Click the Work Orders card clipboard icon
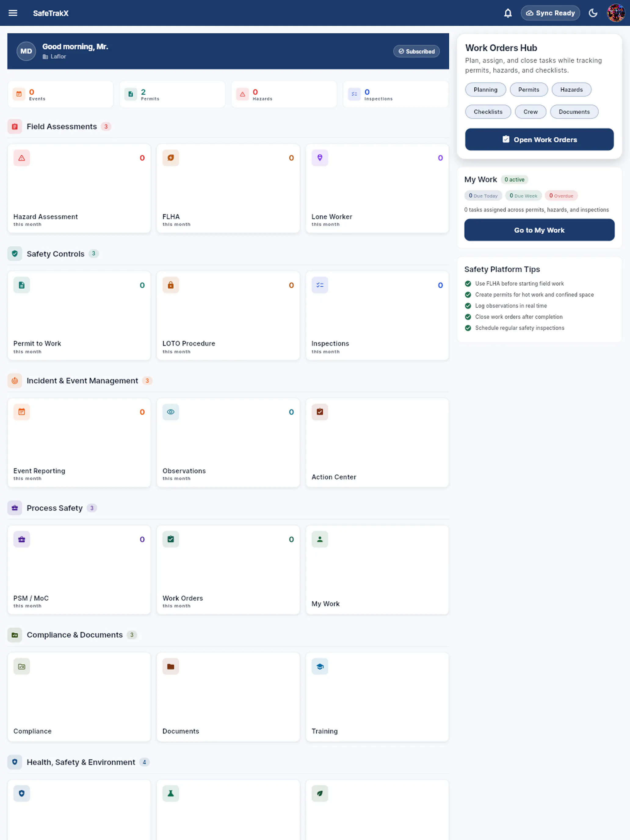 point(171,539)
